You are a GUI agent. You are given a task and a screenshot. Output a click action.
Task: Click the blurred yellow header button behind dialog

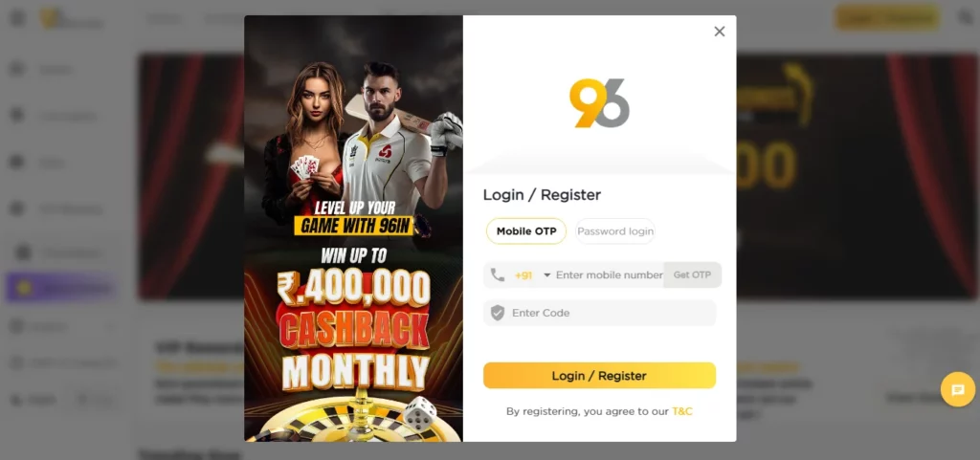886,17
